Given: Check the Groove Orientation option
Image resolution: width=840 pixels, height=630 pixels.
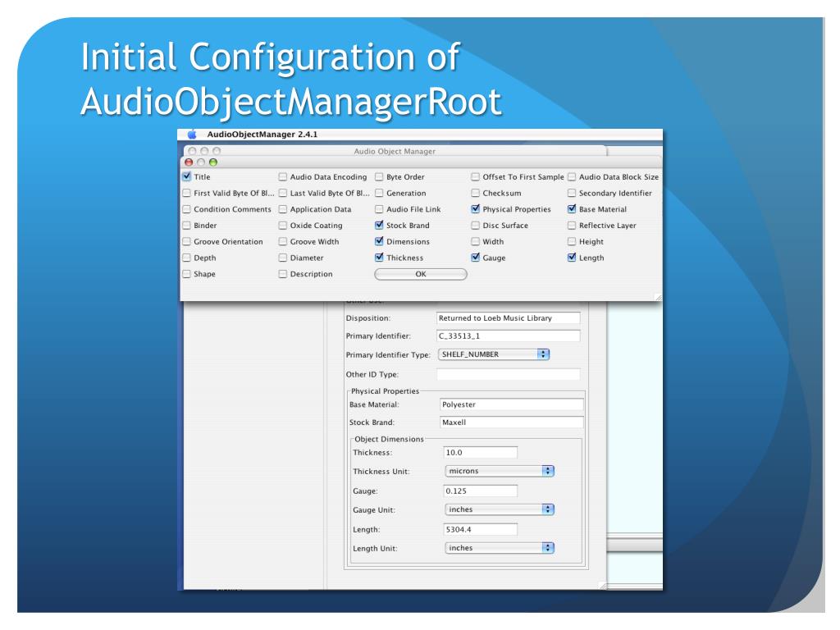Looking at the screenshot, I should [187, 241].
